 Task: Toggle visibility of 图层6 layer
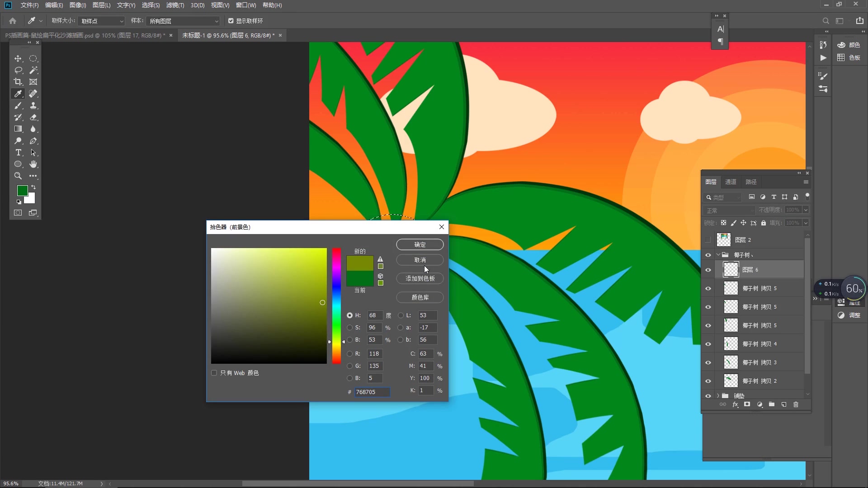[x=708, y=270]
